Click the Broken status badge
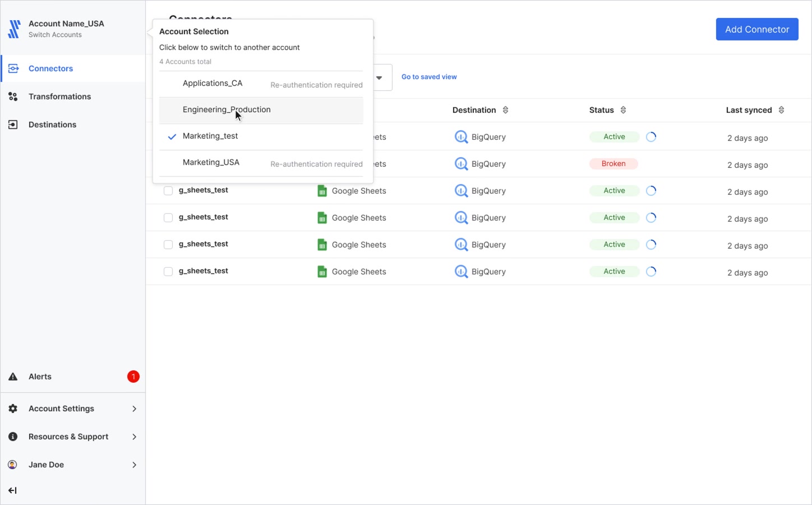The width and height of the screenshot is (812, 505). point(613,164)
